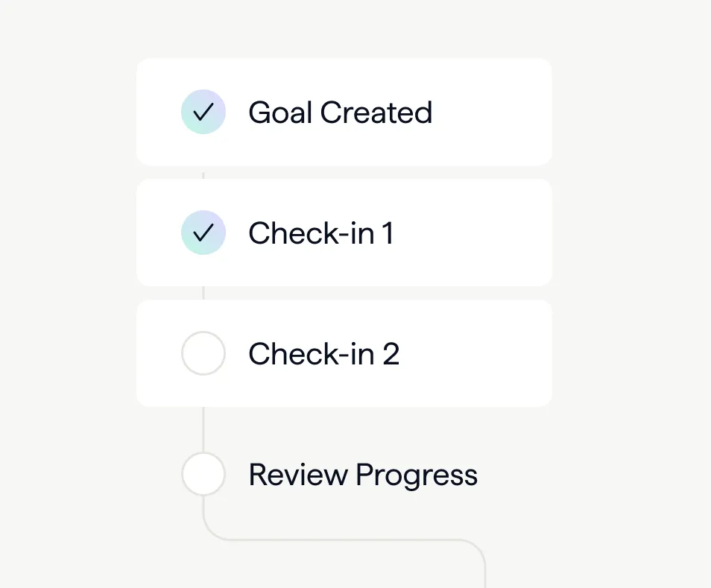Image resolution: width=711 pixels, height=588 pixels.
Task: Select the gradient check circle on Check-in 1
Action: [x=203, y=233]
